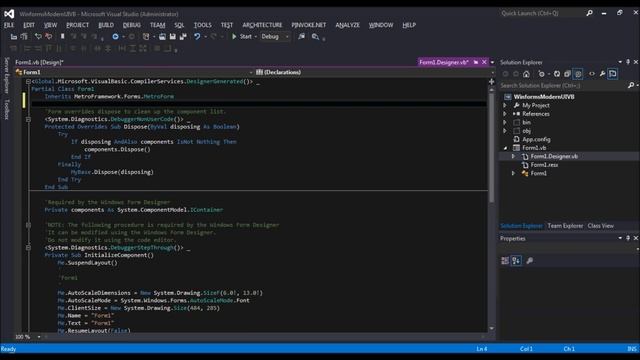640x360 pixels.
Task: Click Property Pages wrench in Properties panel
Action: pyautogui.click(x=529, y=261)
